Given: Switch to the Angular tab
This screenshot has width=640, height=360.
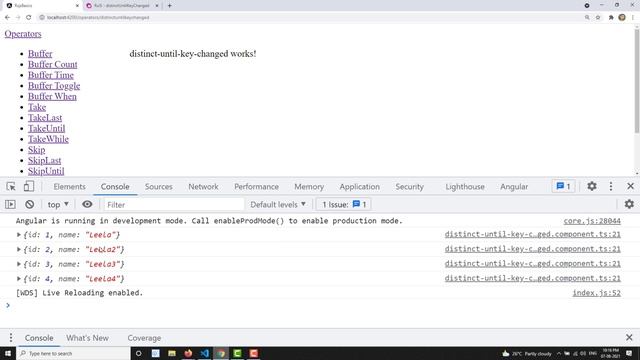Looking at the screenshot, I should coord(514,187).
